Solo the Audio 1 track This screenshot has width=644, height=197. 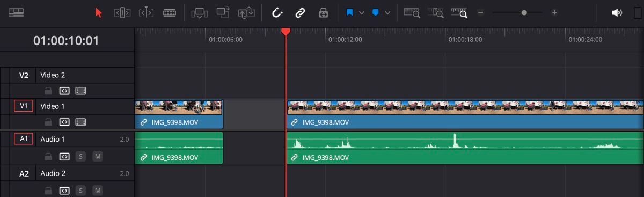81,157
